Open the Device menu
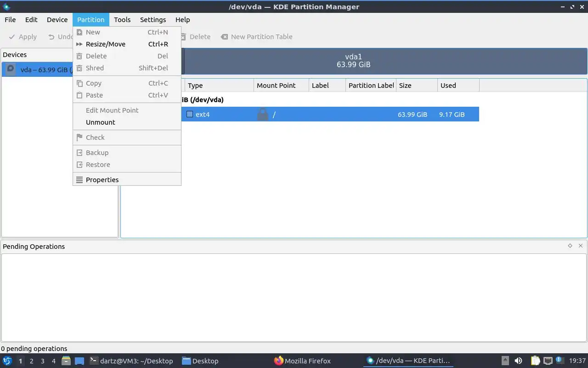The height and width of the screenshot is (368, 588). [57, 20]
